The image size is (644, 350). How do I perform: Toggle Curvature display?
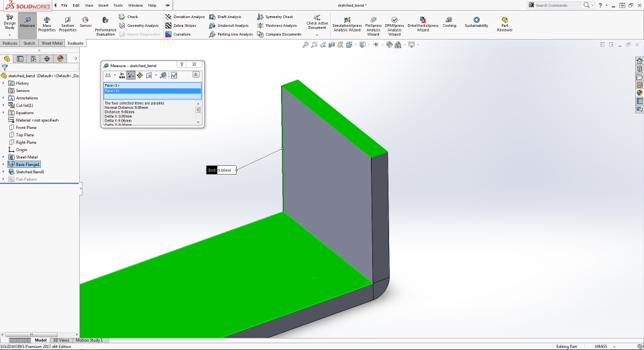point(178,34)
